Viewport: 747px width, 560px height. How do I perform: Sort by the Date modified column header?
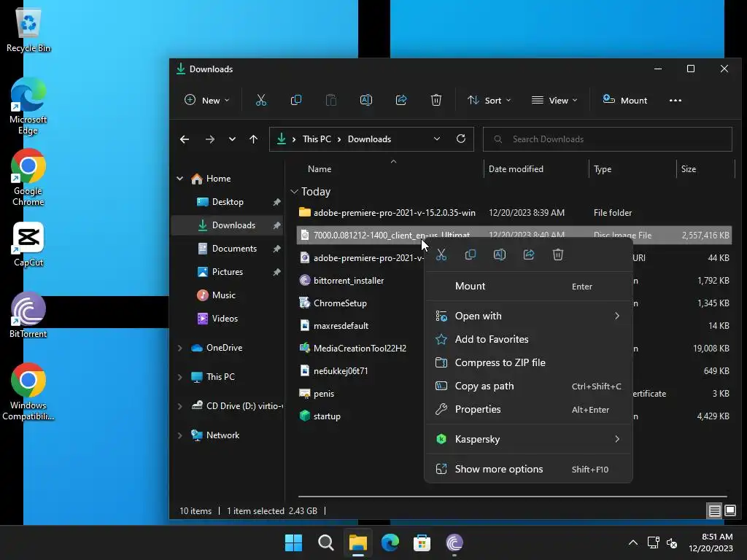pos(516,169)
